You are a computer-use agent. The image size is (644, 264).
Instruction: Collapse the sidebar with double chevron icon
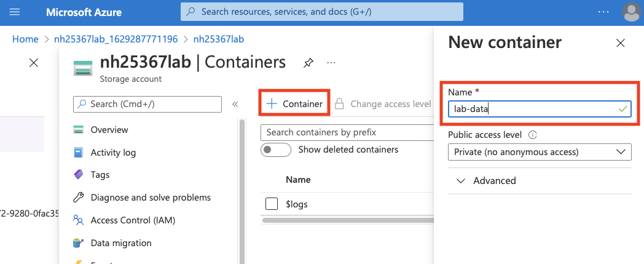click(x=235, y=105)
